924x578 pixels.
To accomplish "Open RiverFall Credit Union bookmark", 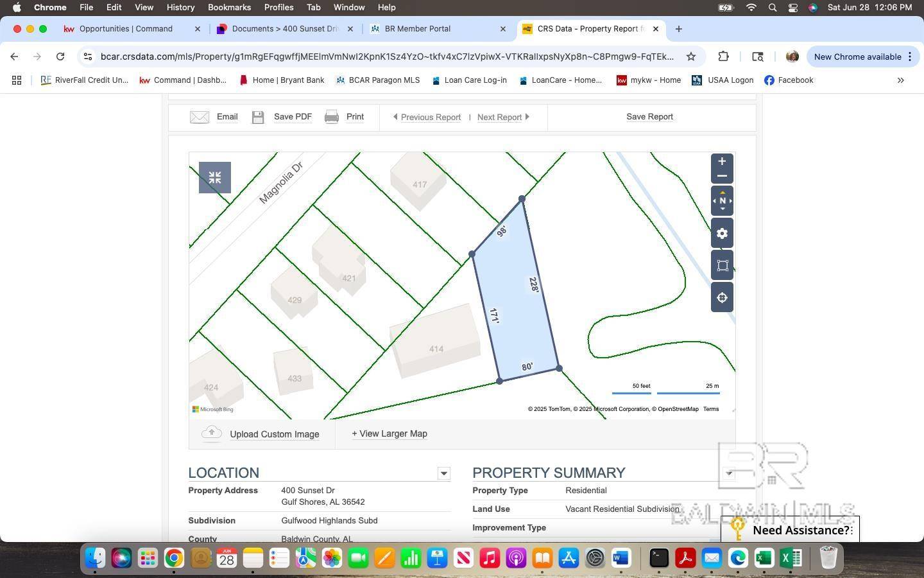I will tap(85, 80).
